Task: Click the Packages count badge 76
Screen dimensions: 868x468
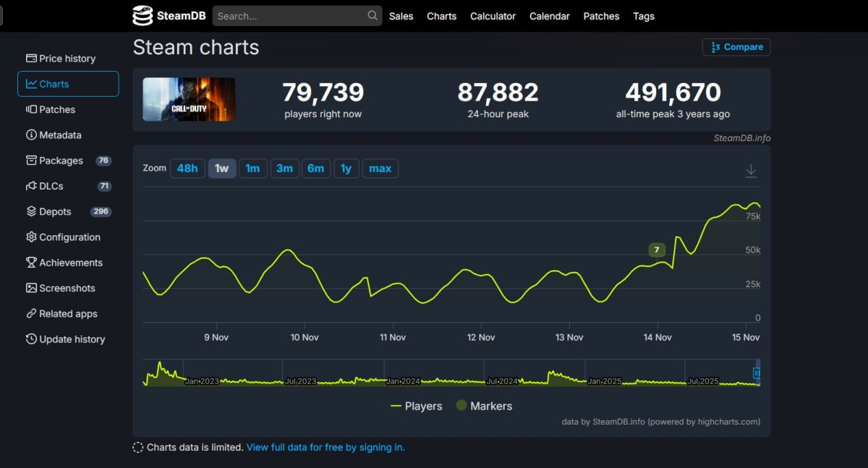Action: pos(103,161)
